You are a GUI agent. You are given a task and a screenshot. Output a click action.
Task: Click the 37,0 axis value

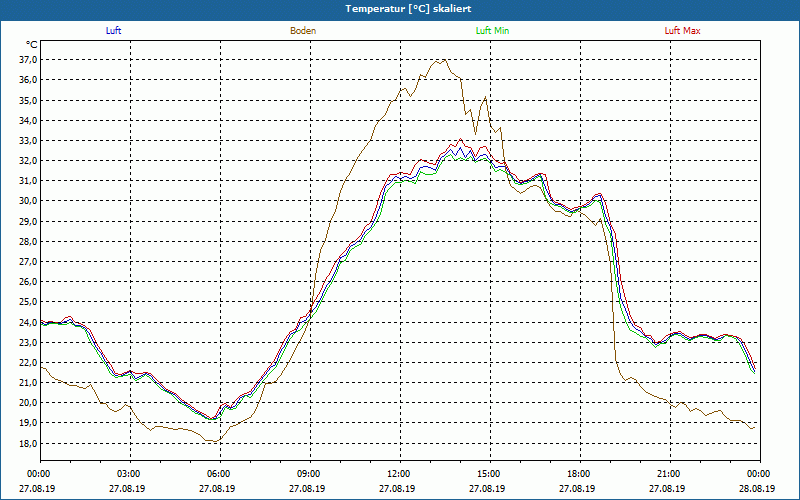point(28,60)
